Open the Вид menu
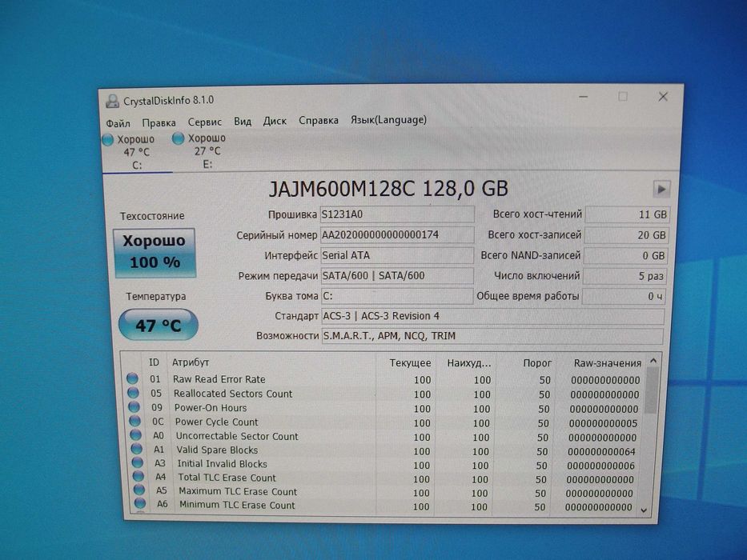The image size is (747, 560). point(243,122)
